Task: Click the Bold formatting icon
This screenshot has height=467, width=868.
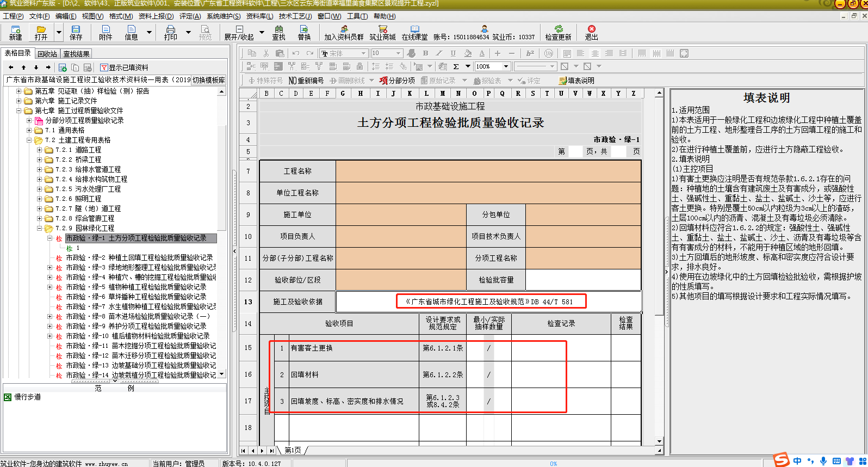Action: point(425,53)
